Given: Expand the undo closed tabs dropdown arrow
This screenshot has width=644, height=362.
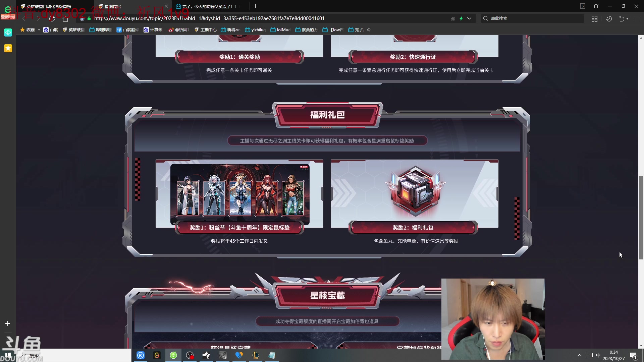Looking at the screenshot, I should 627,19.
